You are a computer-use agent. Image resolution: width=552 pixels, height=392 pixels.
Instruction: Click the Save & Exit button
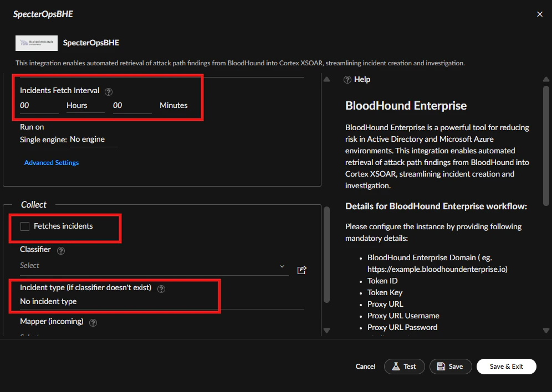pos(506,366)
